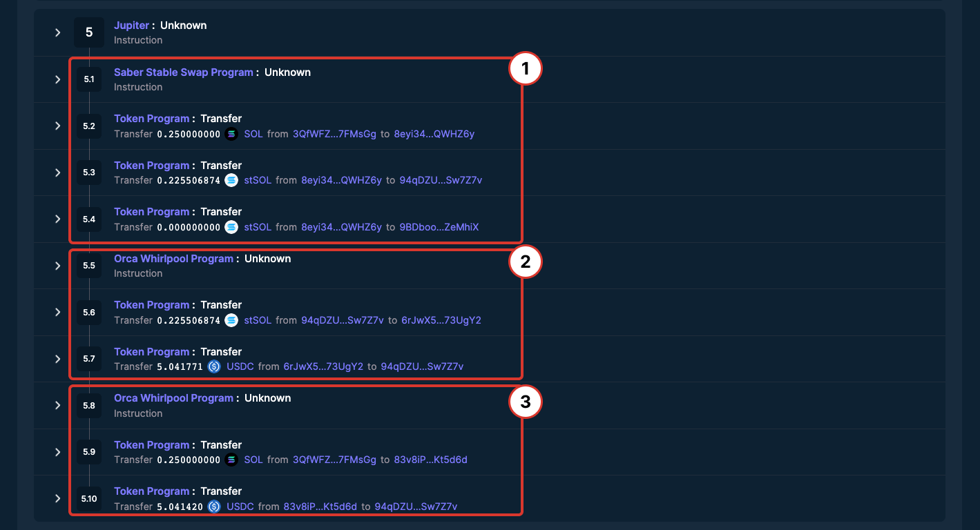Expand the 5.10 Token Program transfer row
The height and width of the screenshot is (530, 980).
coord(58,498)
